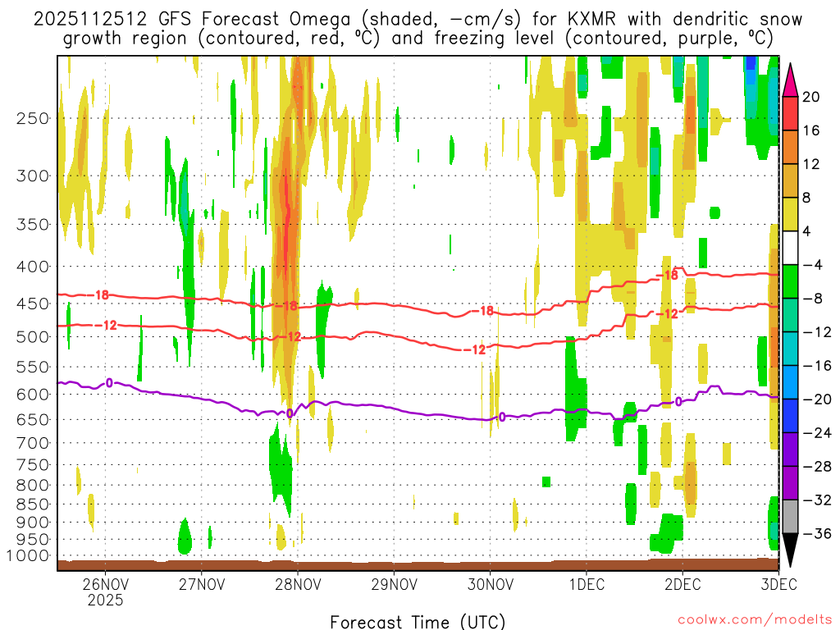Image resolution: width=840 pixels, height=630 pixels.
Task: Click the purple 0 label near 2DEC
Action: (678, 401)
